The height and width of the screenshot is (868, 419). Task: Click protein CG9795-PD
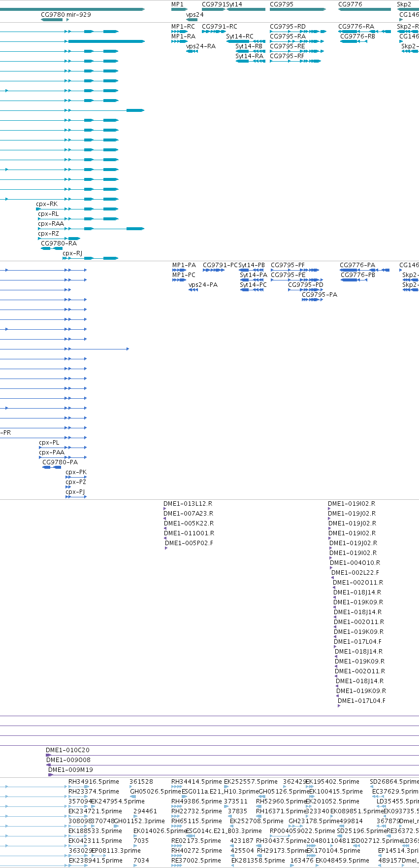point(306,285)
